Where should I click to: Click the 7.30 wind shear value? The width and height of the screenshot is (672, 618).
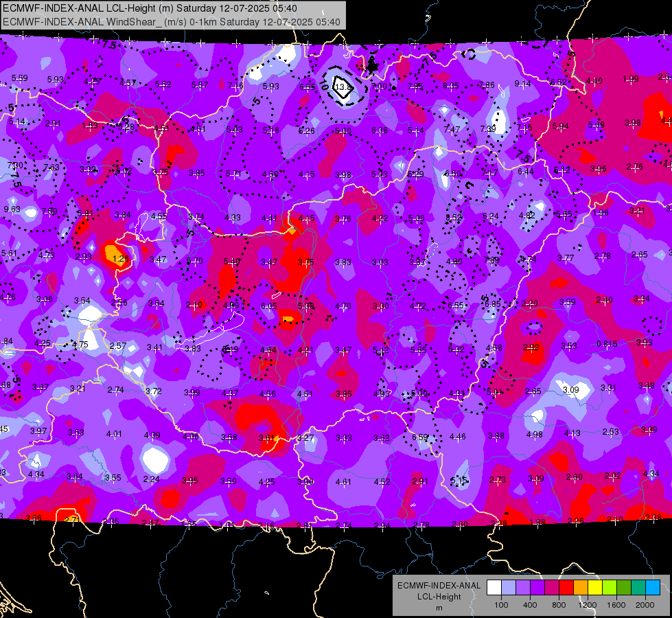coord(15,165)
